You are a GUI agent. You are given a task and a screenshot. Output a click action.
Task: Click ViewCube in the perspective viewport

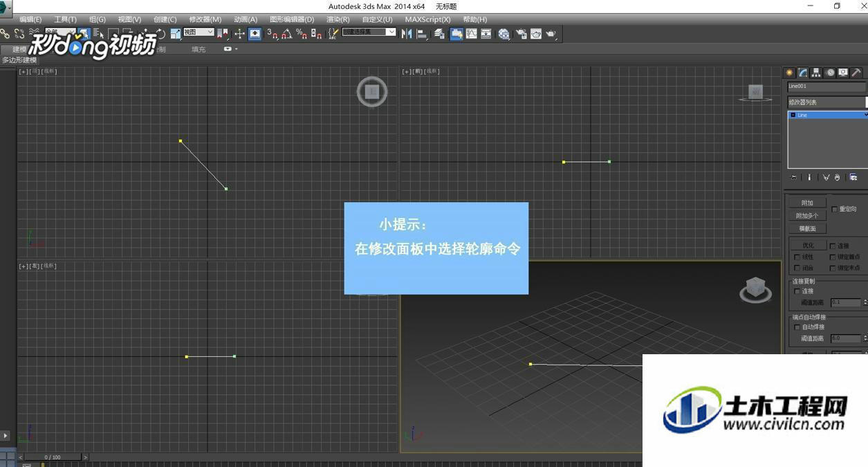pyautogui.click(x=755, y=290)
